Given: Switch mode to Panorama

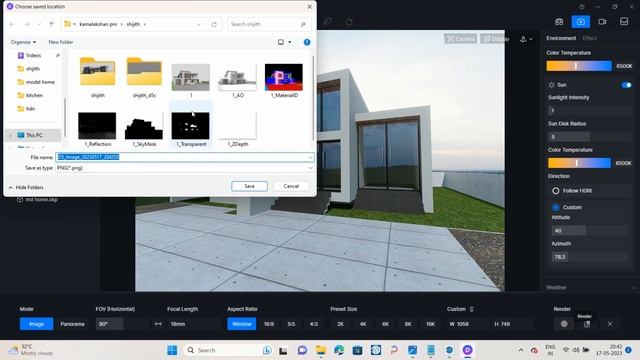Looking at the screenshot, I should pyautogui.click(x=72, y=324).
